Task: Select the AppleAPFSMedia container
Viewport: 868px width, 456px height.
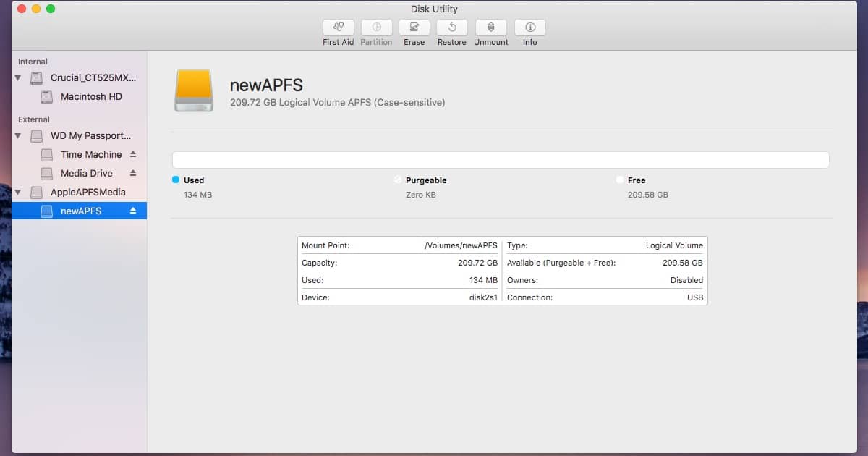Action: pos(88,192)
